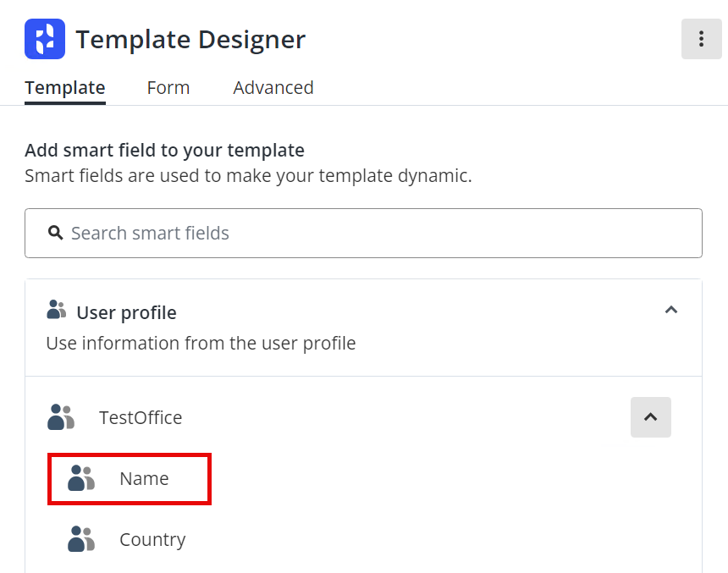Switch to the Form tab

pos(168,88)
